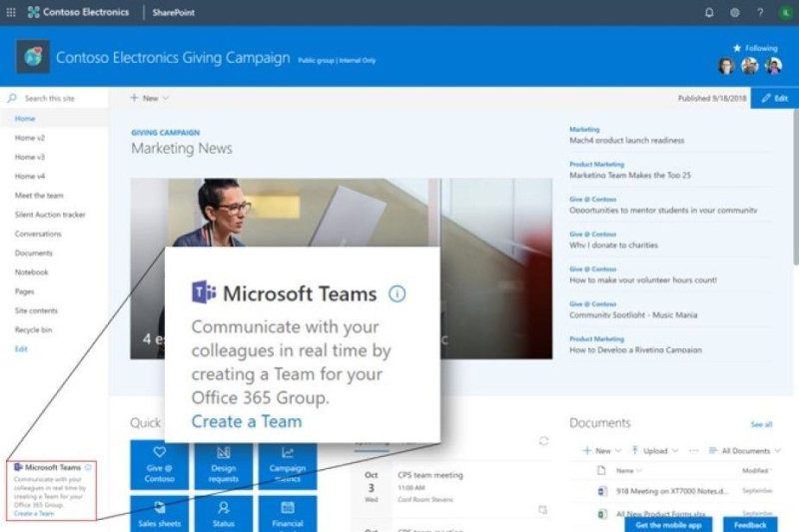Open the notifications bell
799x532 pixels.
coord(709,13)
